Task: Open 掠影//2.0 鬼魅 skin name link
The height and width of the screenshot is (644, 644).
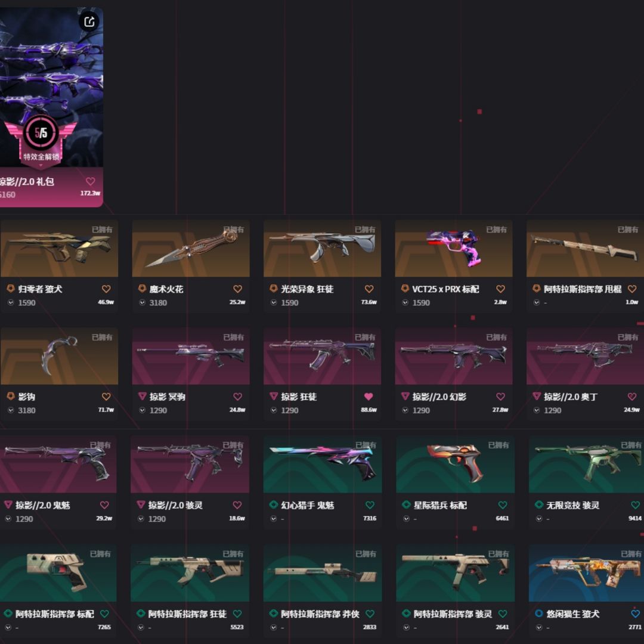Action: [x=43, y=505]
